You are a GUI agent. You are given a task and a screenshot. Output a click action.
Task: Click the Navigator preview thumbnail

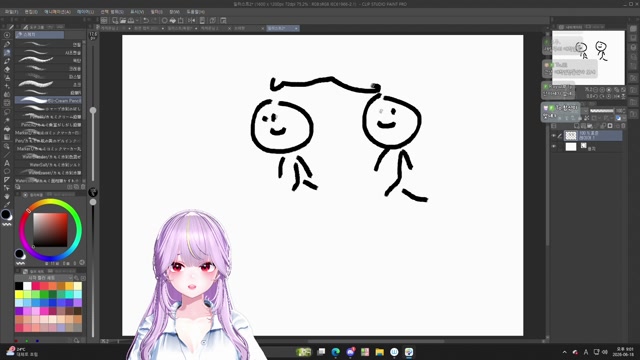tap(588, 58)
